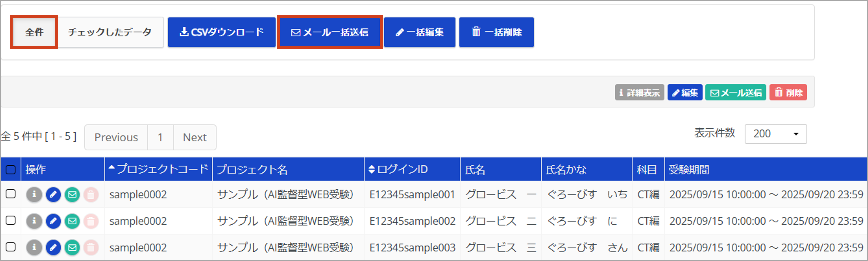Screen dimensions: 868x261
Task: Click trash icon for E12345sample001
Action: (x=91, y=194)
